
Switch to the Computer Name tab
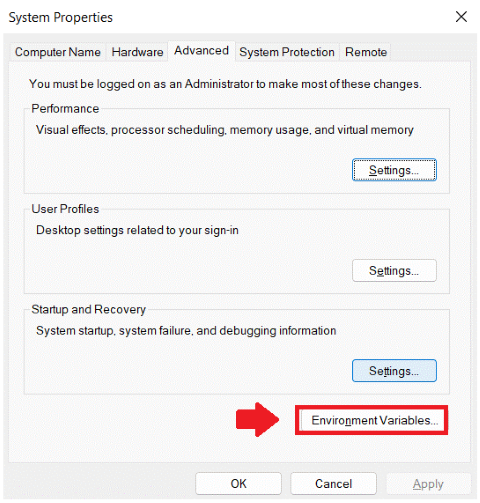[x=58, y=52]
